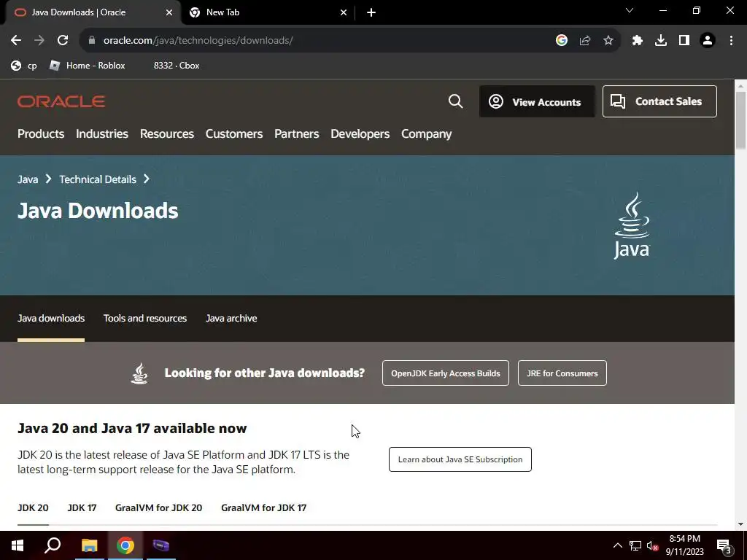Open Google icon in address bar
Image resolution: width=747 pixels, height=560 pixels.
[562, 41]
